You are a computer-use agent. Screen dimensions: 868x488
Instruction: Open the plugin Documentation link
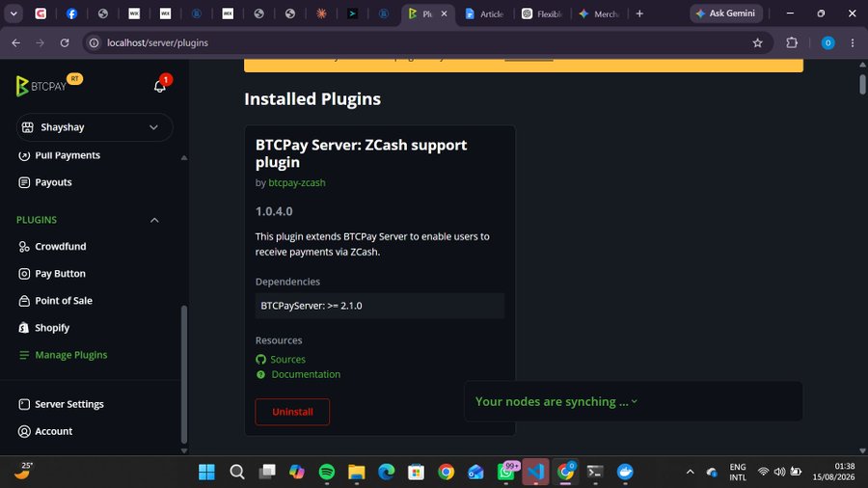[x=306, y=374]
